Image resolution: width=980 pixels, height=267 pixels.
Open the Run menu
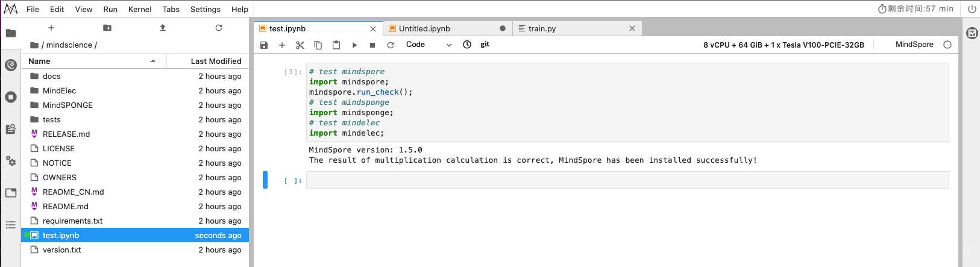[x=110, y=9]
